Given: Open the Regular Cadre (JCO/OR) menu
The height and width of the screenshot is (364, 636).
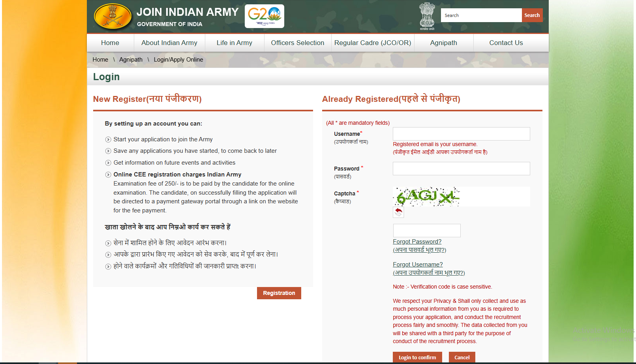Looking at the screenshot, I should [x=372, y=43].
